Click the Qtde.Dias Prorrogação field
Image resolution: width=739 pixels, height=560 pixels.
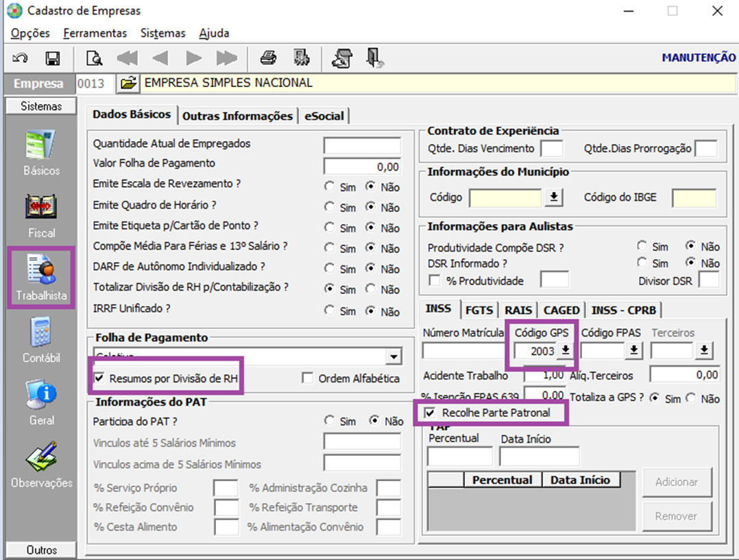click(x=706, y=148)
